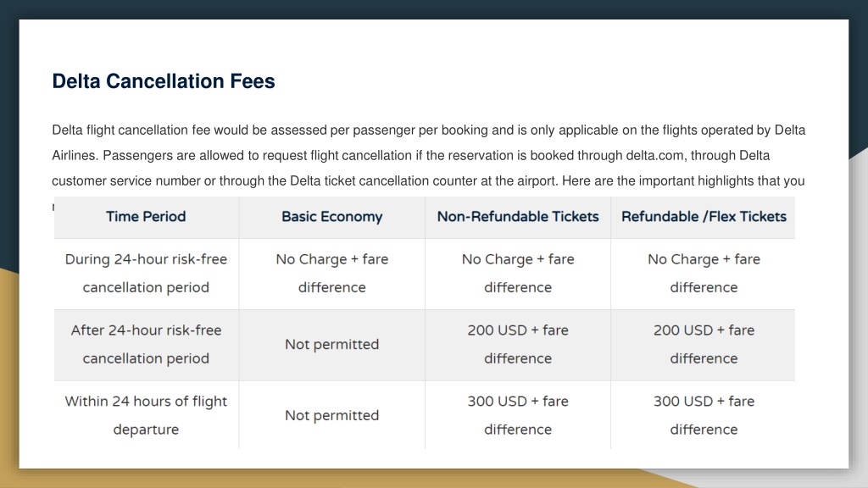Click the paragraph line mentioning customer service number

click(428, 181)
